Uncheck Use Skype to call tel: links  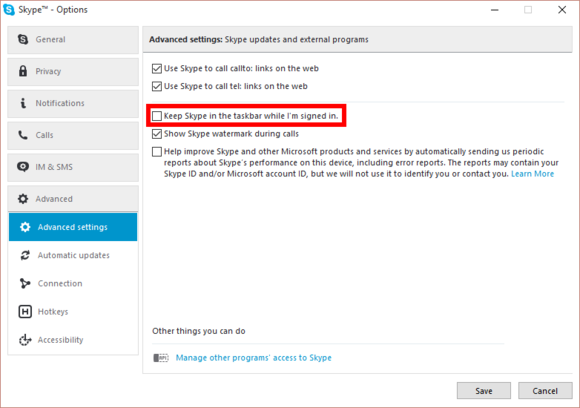pyautogui.click(x=157, y=86)
